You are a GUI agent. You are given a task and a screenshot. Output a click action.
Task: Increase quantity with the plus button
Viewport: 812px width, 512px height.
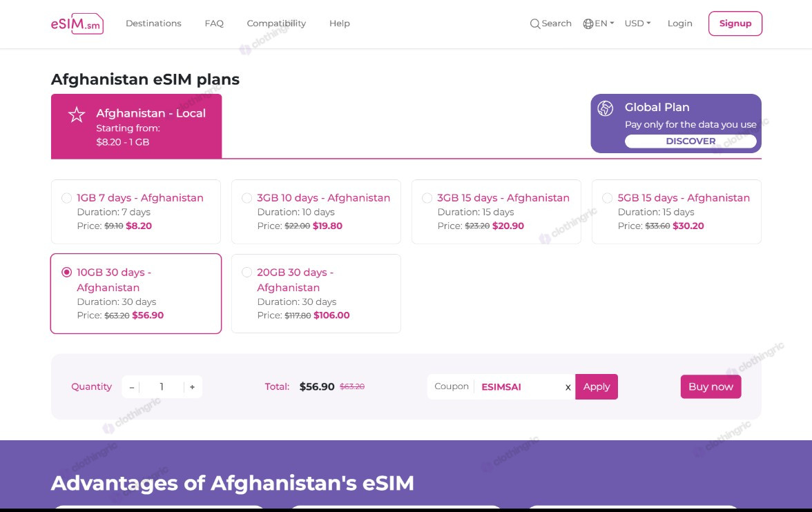tap(192, 387)
